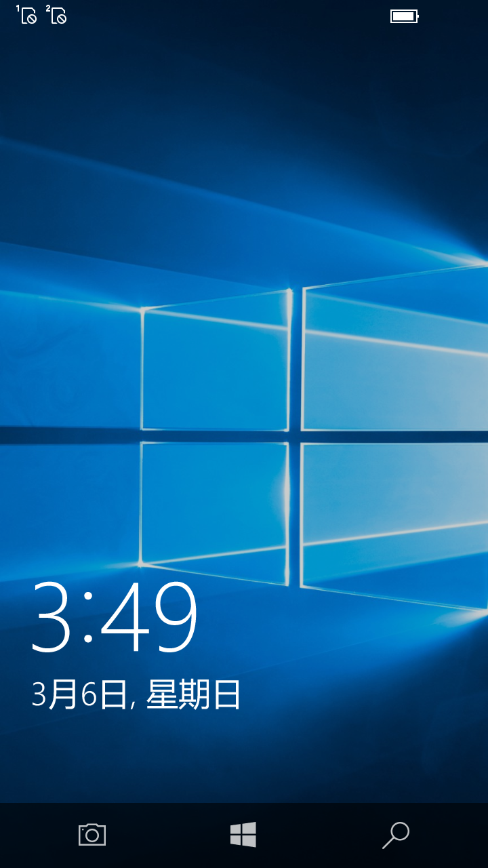The width and height of the screenshot is (488, 868).
Task: Tap the battery indicator in the status bar
Action: point(405,16)
